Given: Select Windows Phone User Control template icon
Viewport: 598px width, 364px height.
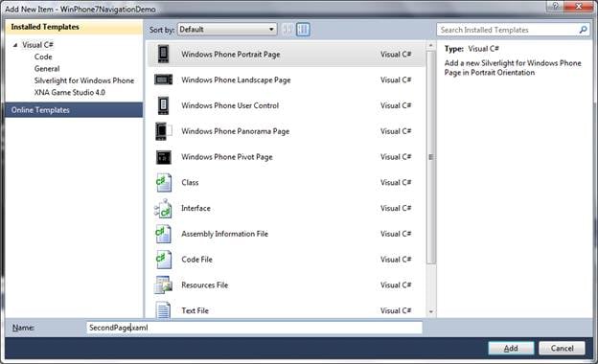Looking at the screenshot, I should click(x=163, y=105).
